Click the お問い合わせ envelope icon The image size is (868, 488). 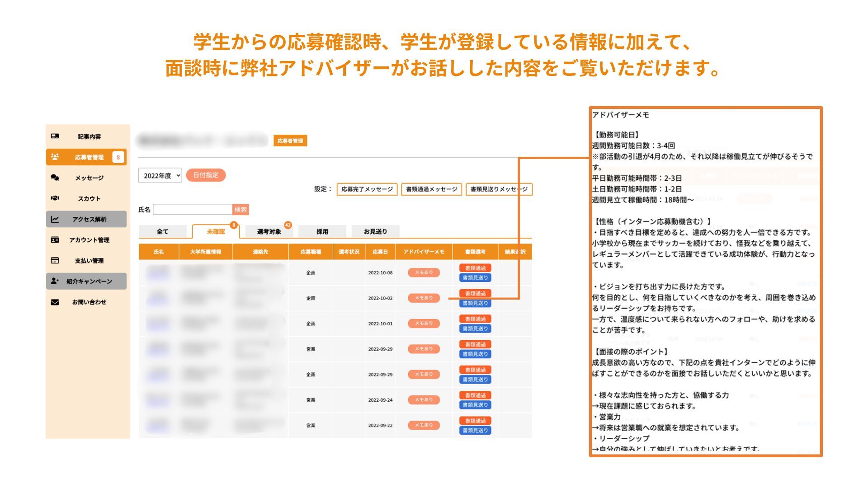pos(55,302)
